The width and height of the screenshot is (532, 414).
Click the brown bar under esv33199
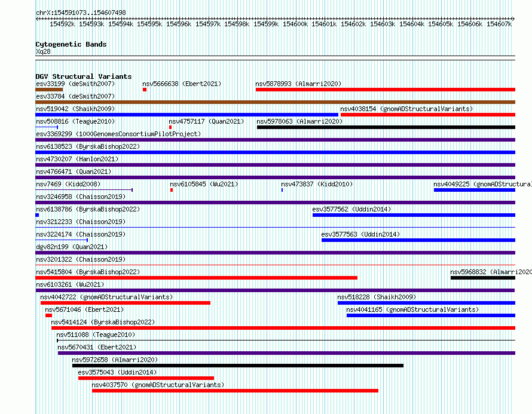click(x=49, y=90)
